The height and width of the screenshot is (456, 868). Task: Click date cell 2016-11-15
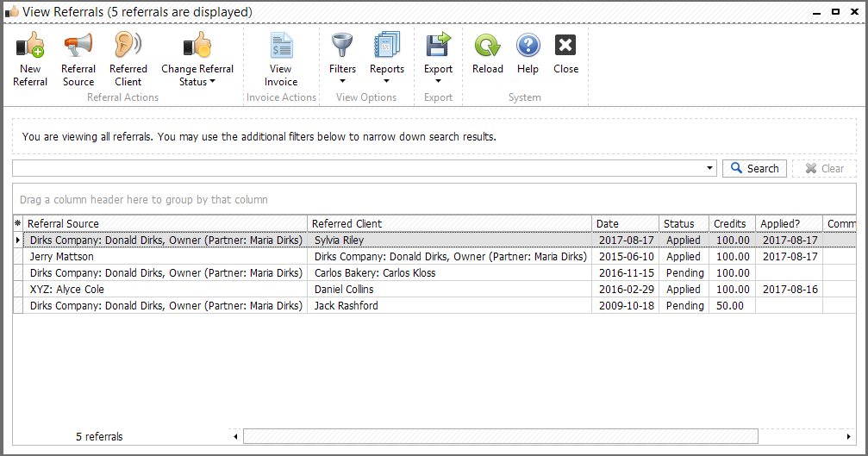[626, 273]
